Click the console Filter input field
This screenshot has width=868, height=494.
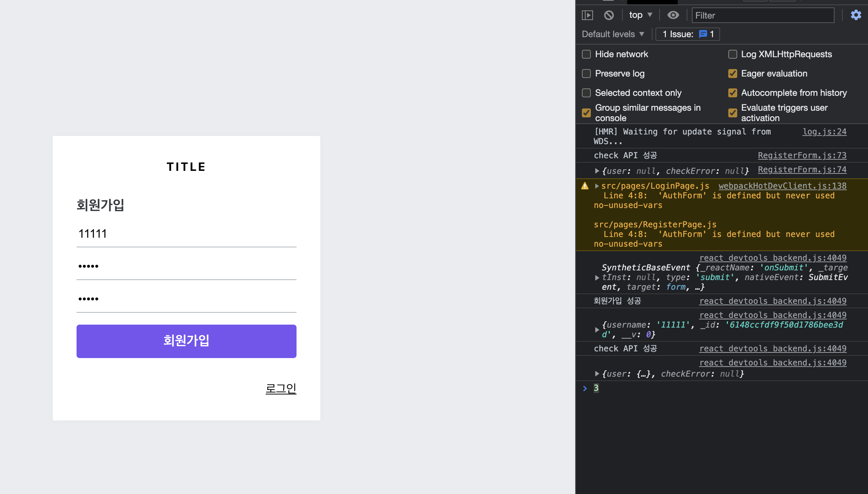coord(762,15)
